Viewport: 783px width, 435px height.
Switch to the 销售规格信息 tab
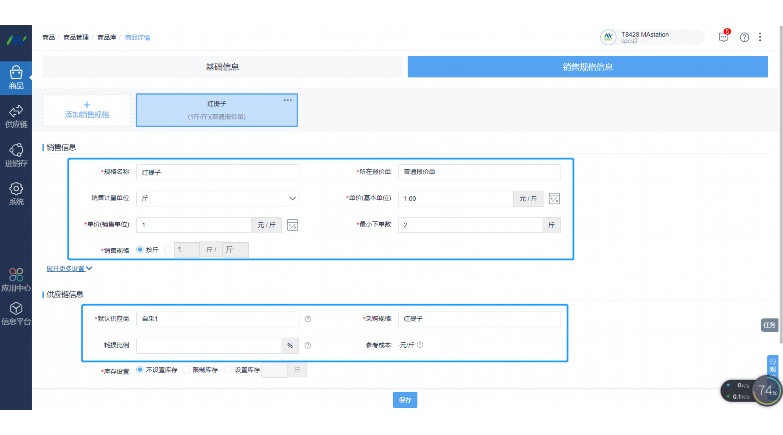[x=588, y=66]
